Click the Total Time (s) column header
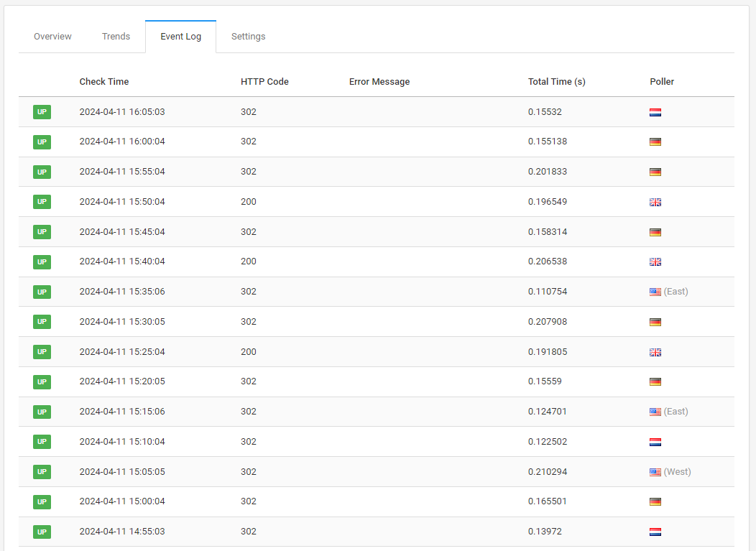The width and height of the screenshot is (756, 551). (556, 82)
